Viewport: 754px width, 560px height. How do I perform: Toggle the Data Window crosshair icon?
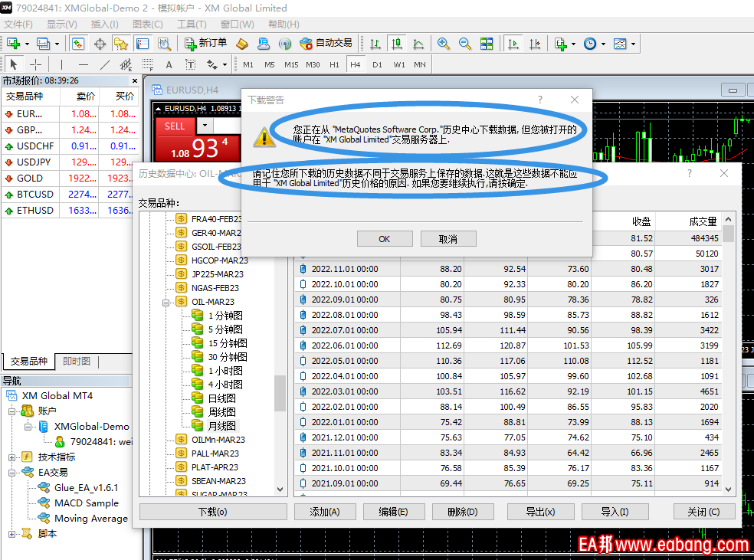100,44
